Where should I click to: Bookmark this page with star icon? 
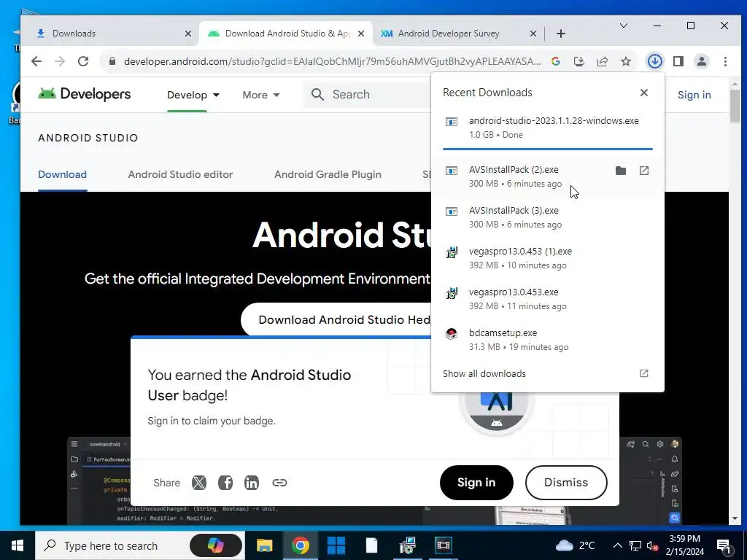625,61
